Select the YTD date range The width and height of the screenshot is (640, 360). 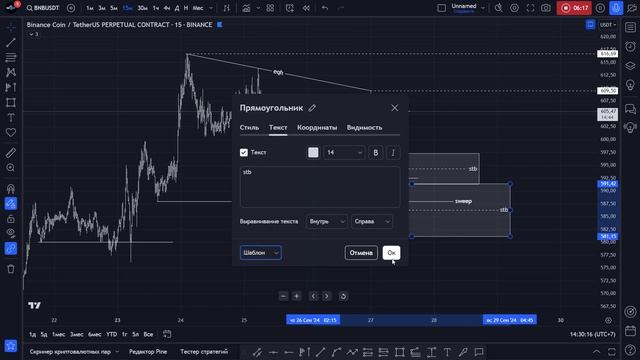point(111,334)
